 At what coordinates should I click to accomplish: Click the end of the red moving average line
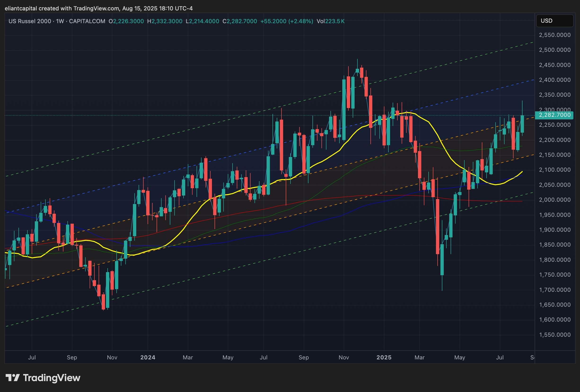click(x=522, y=201)
